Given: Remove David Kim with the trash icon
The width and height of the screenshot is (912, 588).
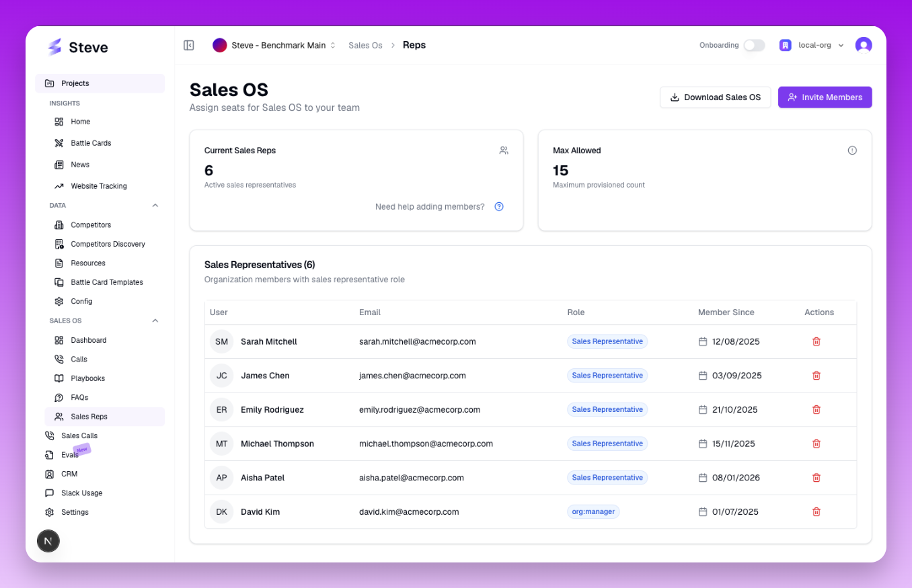Looking at the screenshot, I should click(816, 512).
